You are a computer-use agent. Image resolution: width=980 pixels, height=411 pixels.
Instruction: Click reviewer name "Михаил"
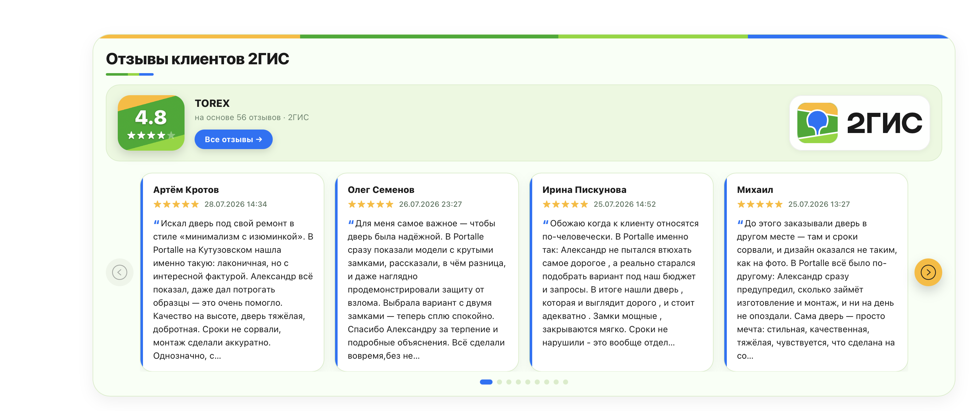click(x=755, y=190)
